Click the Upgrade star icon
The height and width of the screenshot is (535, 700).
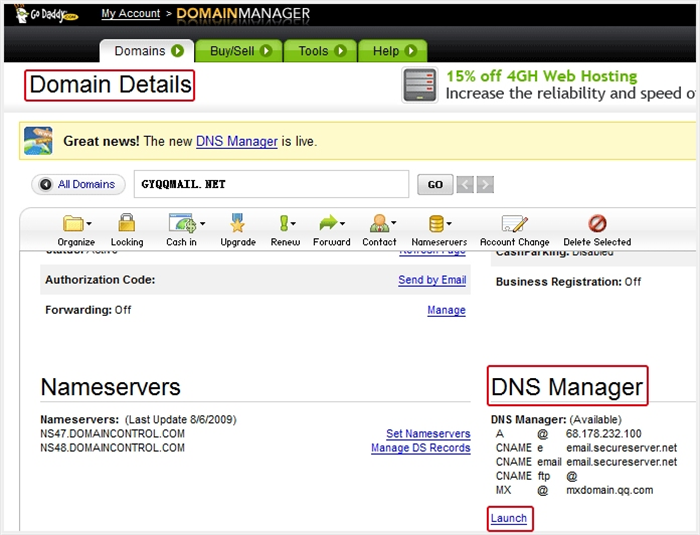coord(237,224)
